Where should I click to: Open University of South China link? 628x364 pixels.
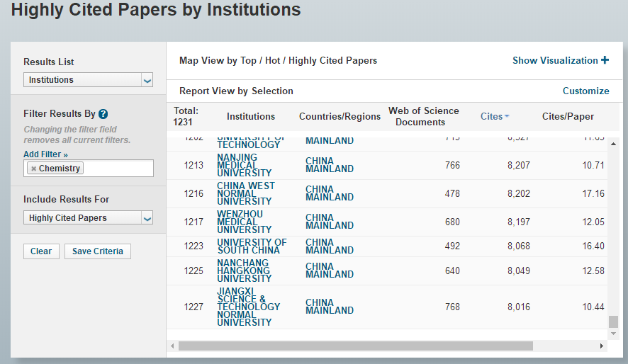click(252, 246)
